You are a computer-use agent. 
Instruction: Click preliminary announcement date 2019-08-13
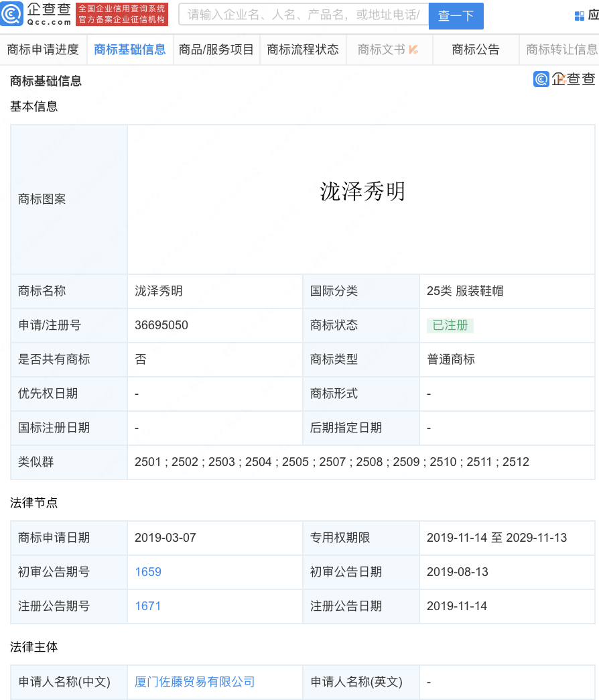point(458,572)
